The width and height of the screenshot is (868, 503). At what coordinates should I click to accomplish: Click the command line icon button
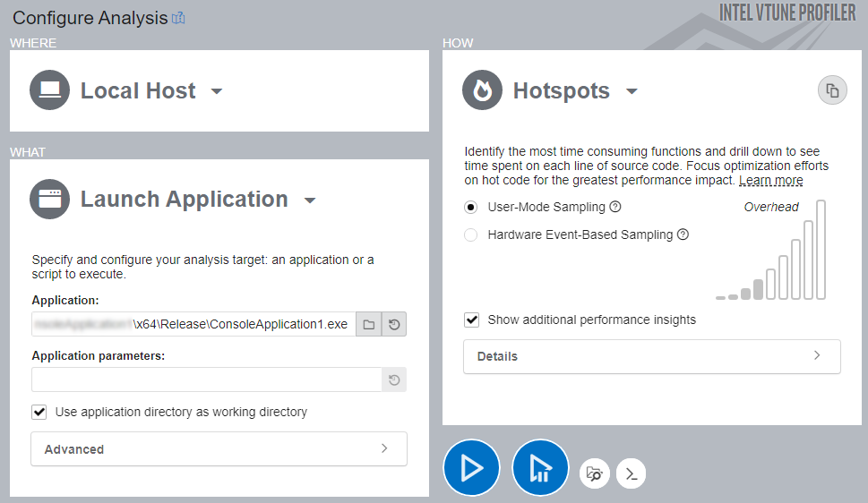click(x=631, y=474)
